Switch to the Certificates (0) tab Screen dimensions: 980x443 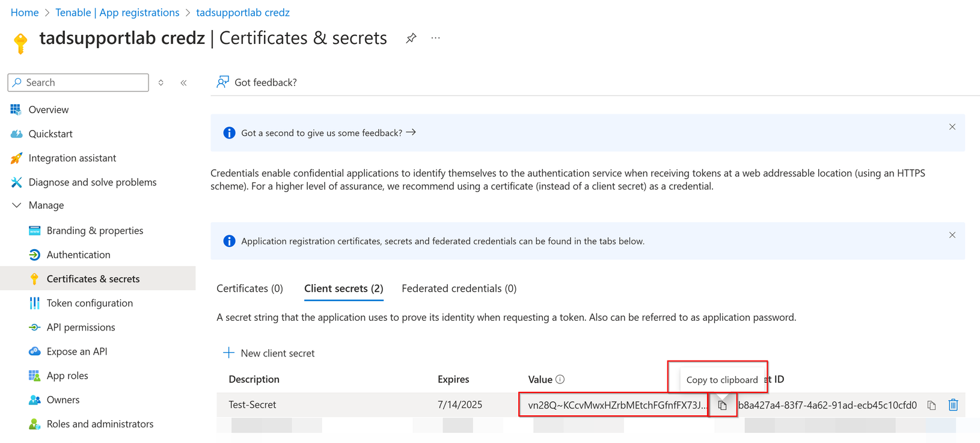click(250, 288)
